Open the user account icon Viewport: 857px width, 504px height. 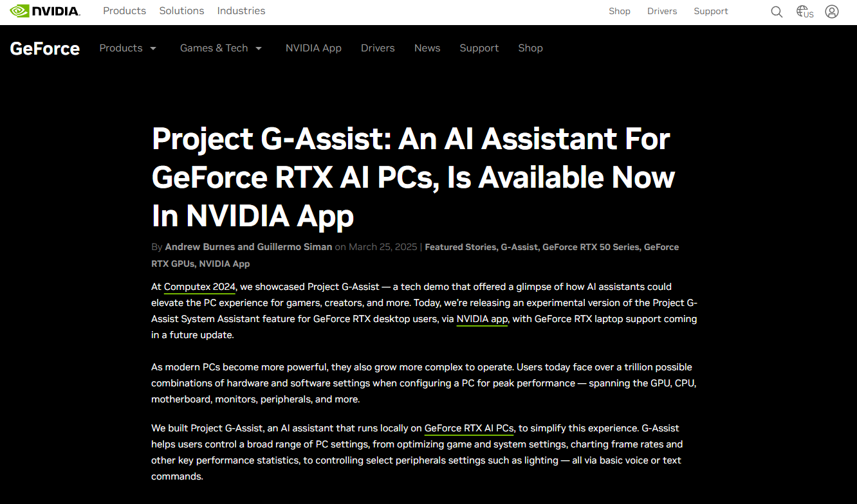tap(832, 12)
